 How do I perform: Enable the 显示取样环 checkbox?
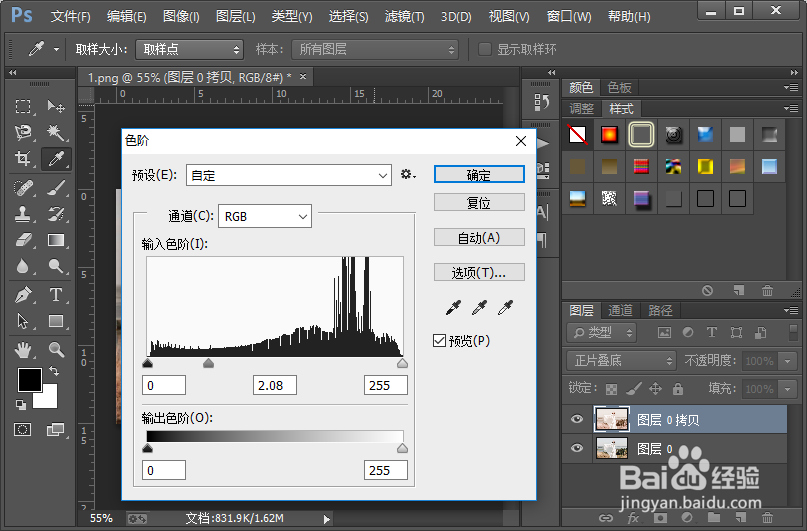click(484, 49)
